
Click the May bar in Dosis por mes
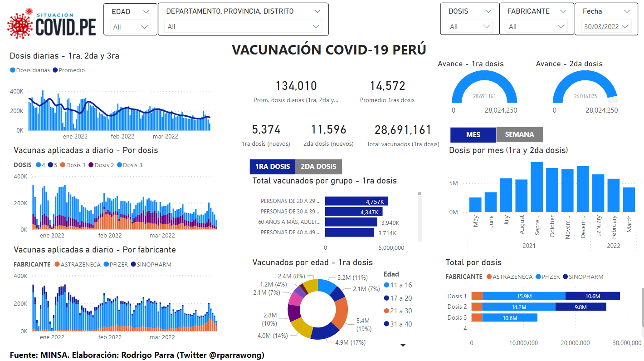tap(475, 204)
